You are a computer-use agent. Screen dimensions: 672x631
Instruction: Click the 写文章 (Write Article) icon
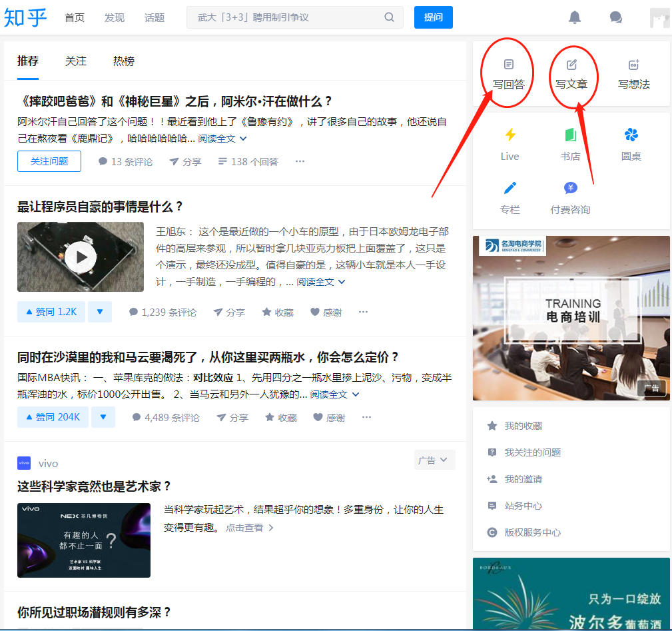click(573, 73)
